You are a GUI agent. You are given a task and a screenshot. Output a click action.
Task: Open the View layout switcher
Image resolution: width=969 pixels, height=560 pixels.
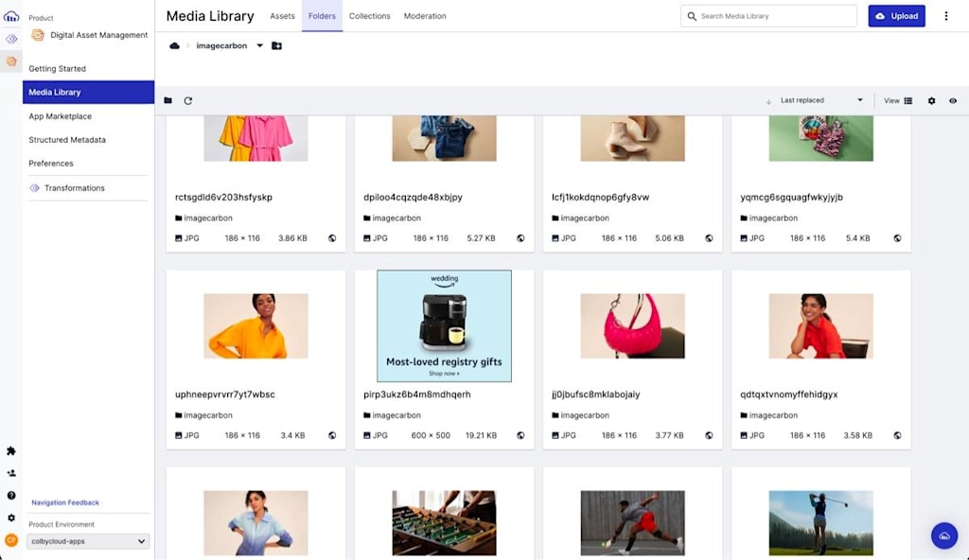898,101
